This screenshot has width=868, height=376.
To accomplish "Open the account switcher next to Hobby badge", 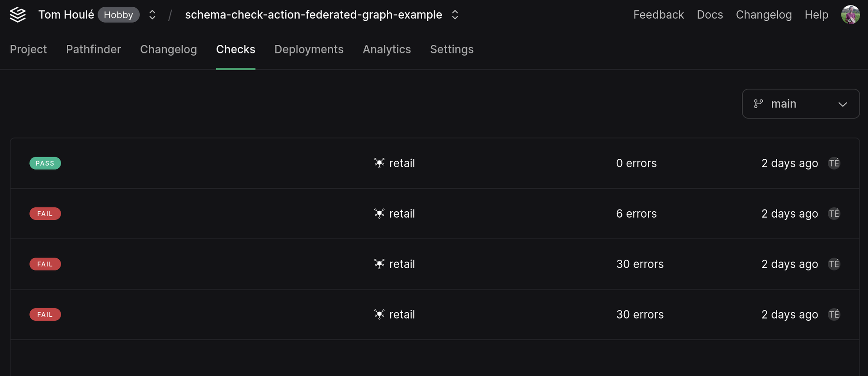I will (x=152, y=14).
